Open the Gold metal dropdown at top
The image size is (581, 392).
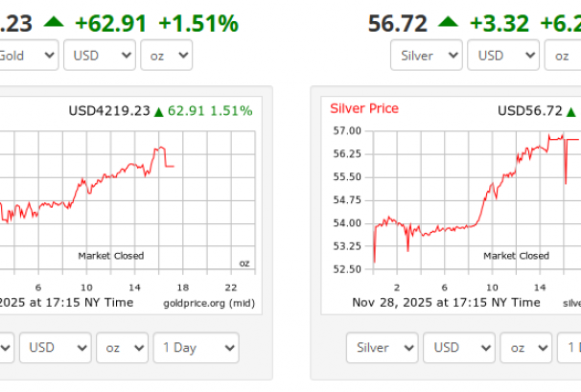tap(28, 56)
